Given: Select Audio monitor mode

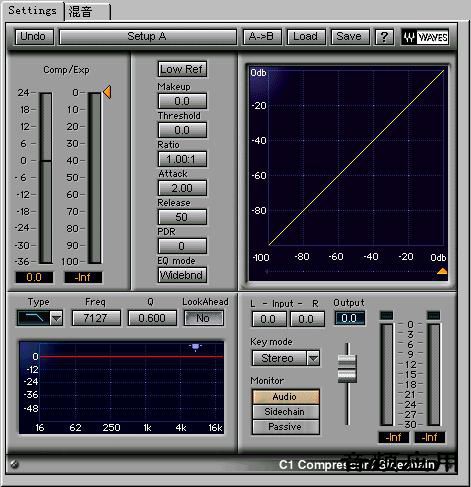Looking at the screenshot, I should tap(286, 397).
